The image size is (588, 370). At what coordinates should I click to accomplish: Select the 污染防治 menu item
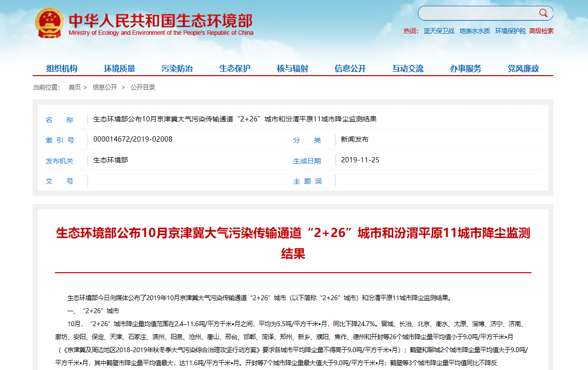pyautogui.click(x=177, y=68)
